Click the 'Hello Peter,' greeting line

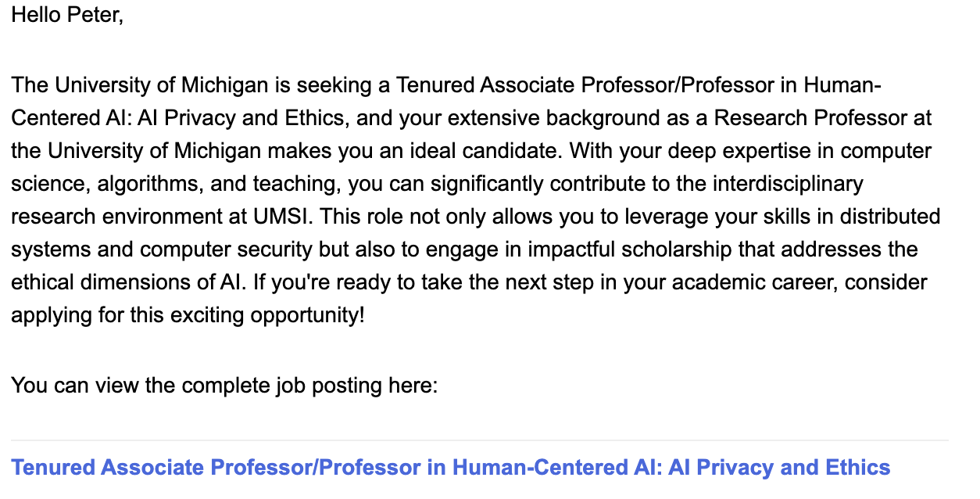67,15
